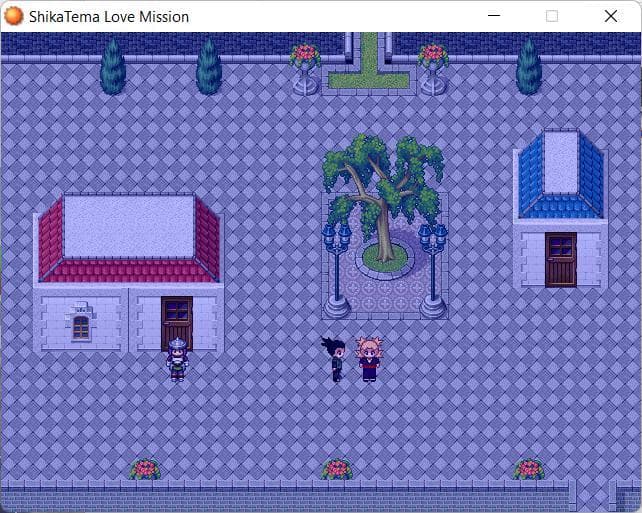Click the blue-roofed house's wooden door
Screen dimensions: 642x513
561,260
